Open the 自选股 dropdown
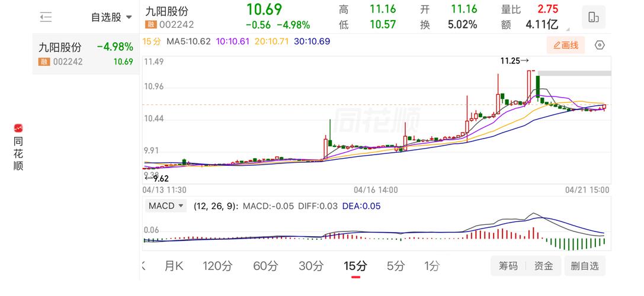644x296 pixels. [x=111, y=17]
